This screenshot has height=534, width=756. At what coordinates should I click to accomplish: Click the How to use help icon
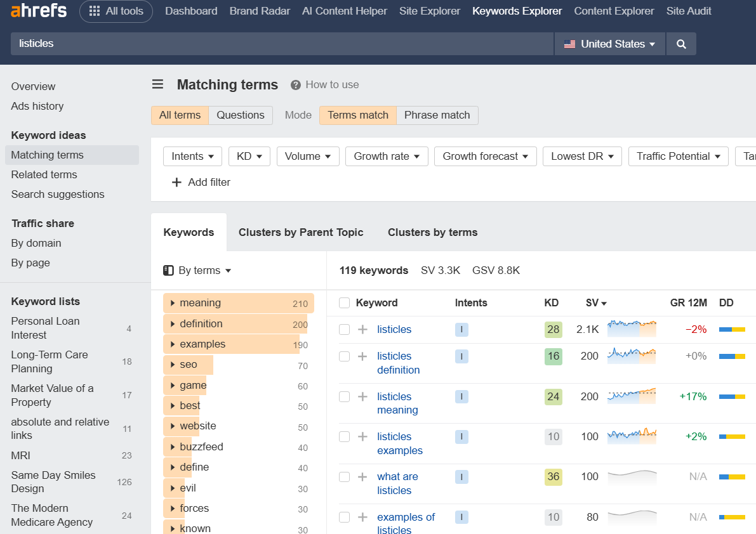(x=296, y=85)
